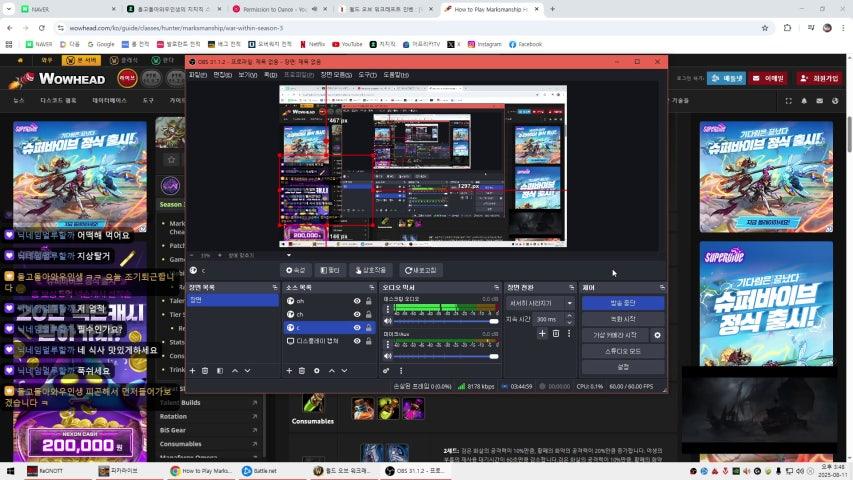Add a scene transition with the plus icon
This screenshot has height=480, width=853.
coord(542,333)
